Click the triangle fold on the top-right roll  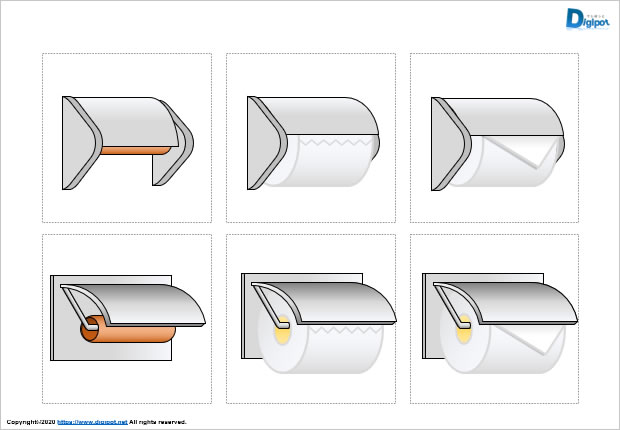(522, 152)
